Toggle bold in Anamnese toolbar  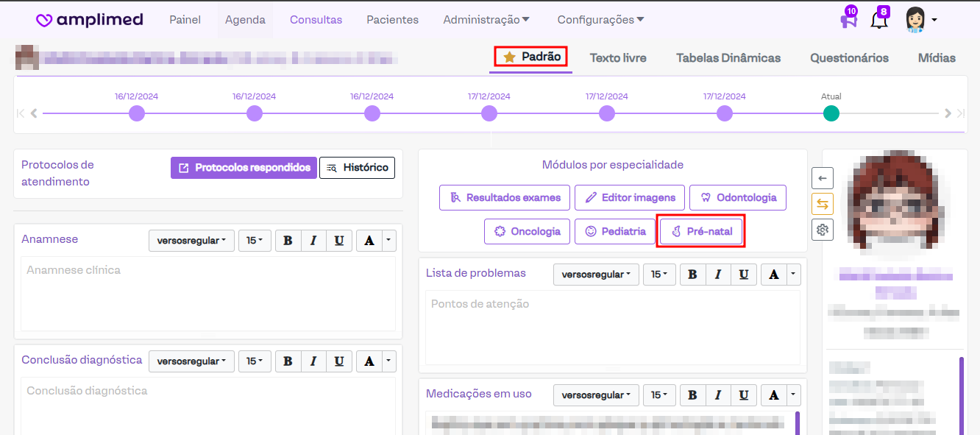(x=288, y=241)
